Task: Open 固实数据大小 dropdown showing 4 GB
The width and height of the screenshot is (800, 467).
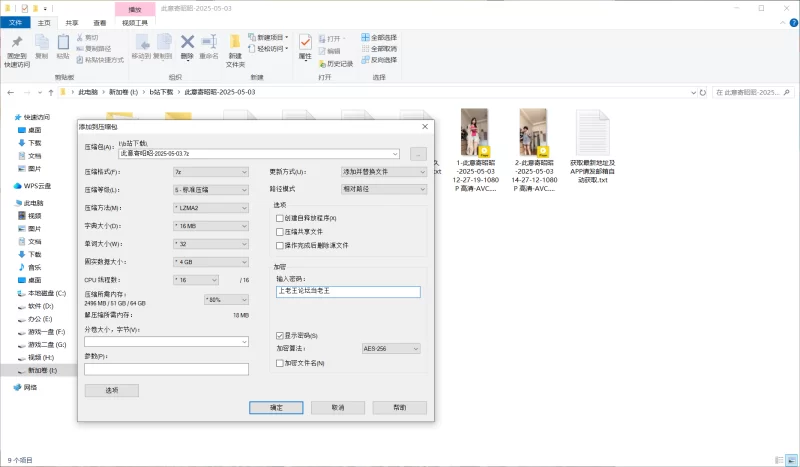Action: 211,262
